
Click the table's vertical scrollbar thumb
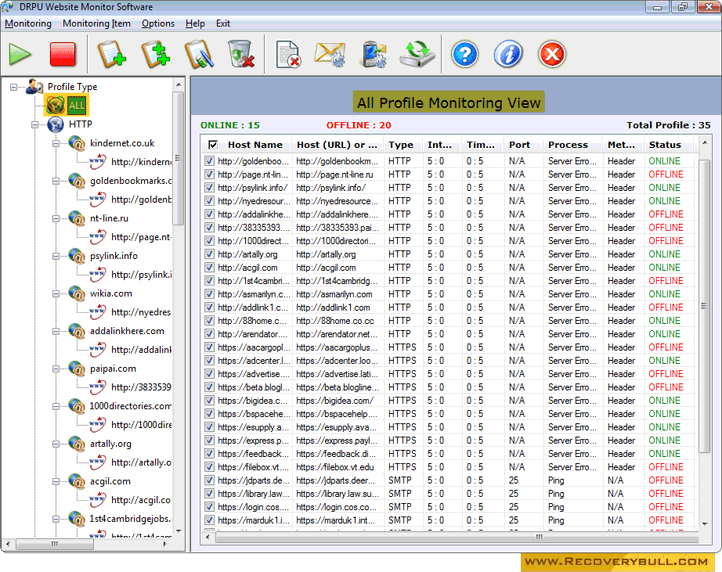tap(704, 306)
